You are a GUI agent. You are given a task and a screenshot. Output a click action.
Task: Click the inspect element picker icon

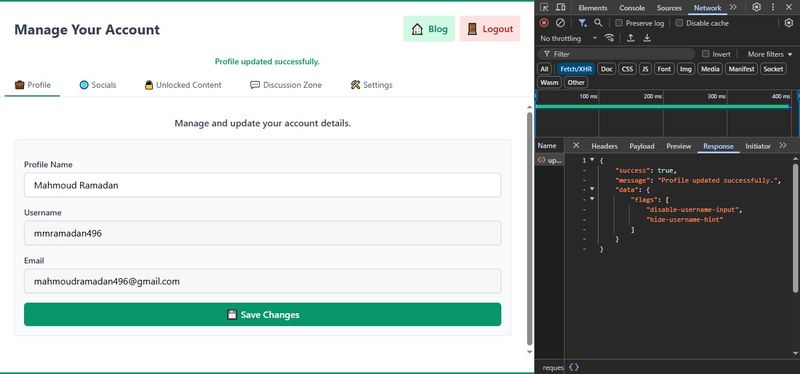pos(544,7)
